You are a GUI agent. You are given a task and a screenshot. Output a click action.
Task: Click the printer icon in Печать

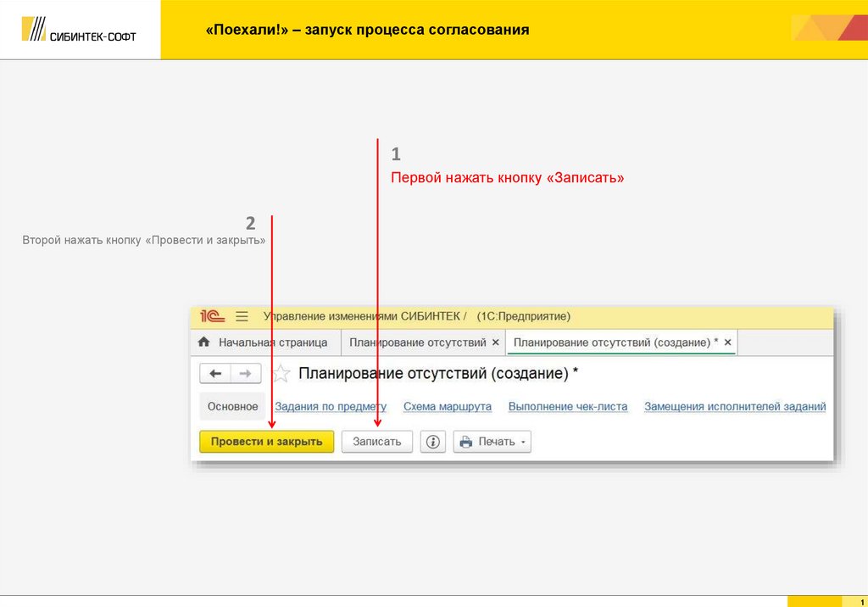(x=466, y=442)
